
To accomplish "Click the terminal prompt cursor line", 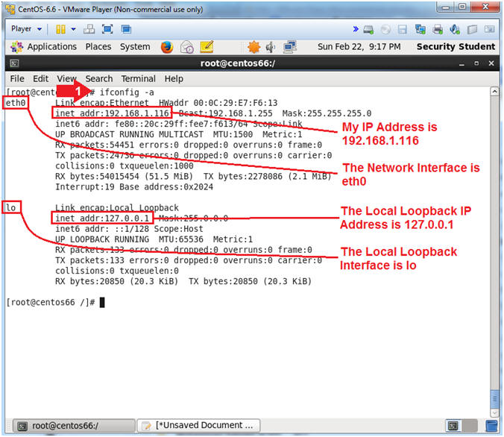I will 56,303.
